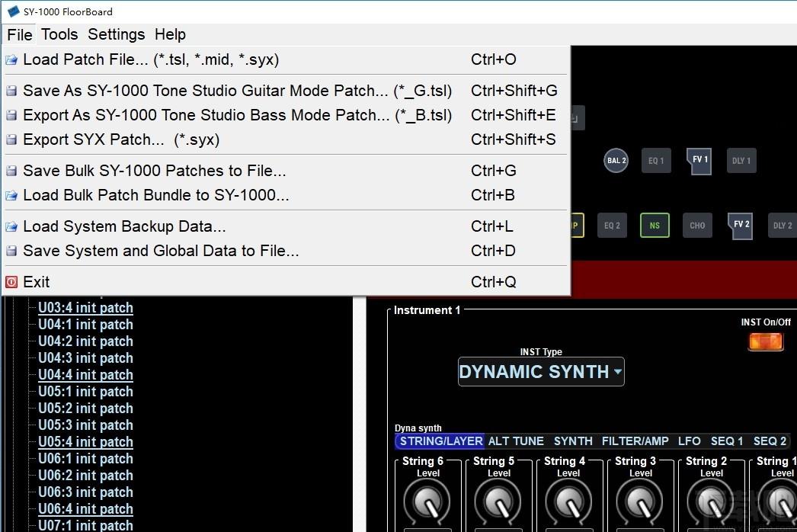Open the Help menu

coord(170,34)
